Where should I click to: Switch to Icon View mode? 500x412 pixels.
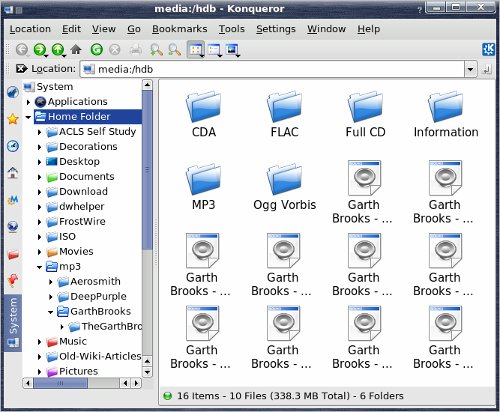tap(196, 50)
